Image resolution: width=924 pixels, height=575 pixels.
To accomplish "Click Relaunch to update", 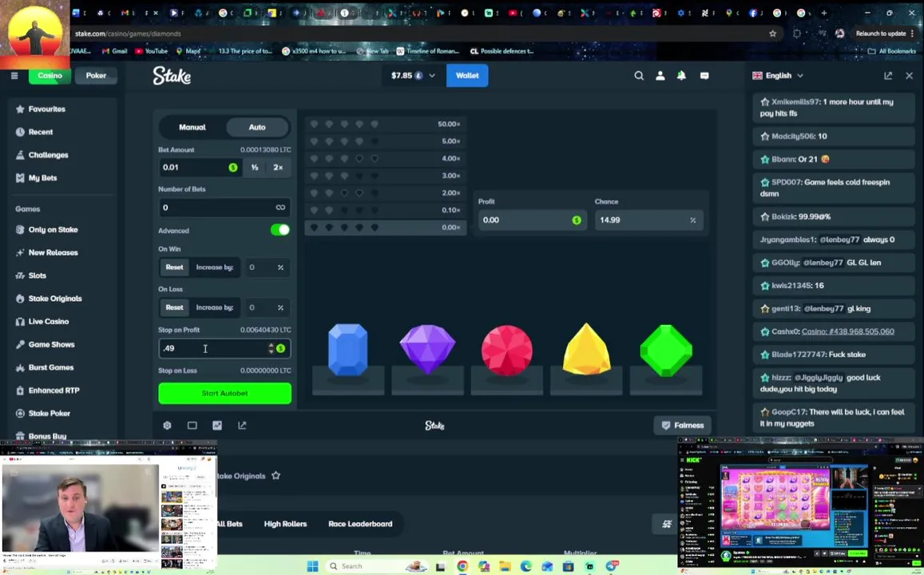I will click(880, 34).
